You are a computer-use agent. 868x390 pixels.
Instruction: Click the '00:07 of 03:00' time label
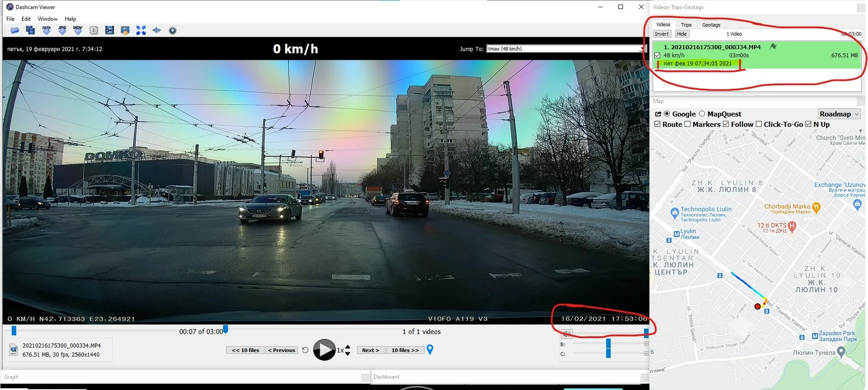pos(201,332)
